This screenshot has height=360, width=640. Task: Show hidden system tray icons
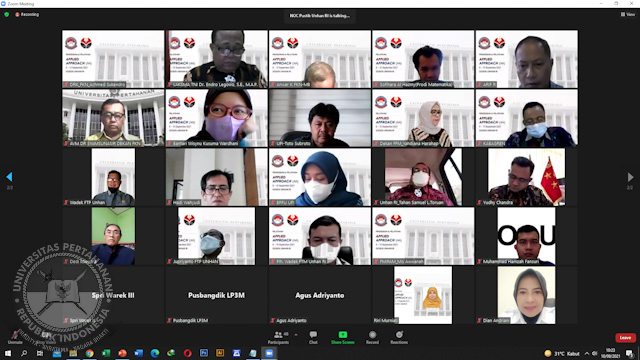point(587,353)
